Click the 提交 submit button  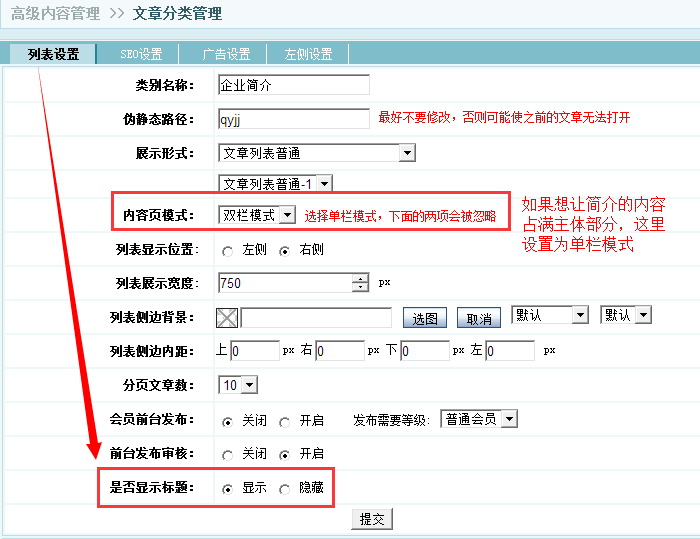pyautogui.click(x=372, y=519)
